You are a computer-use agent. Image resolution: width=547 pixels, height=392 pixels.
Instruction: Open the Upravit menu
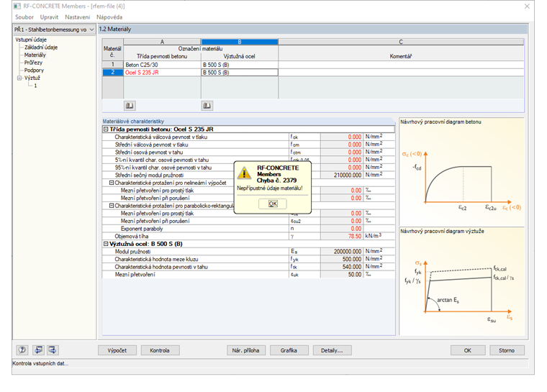[49, 17]
